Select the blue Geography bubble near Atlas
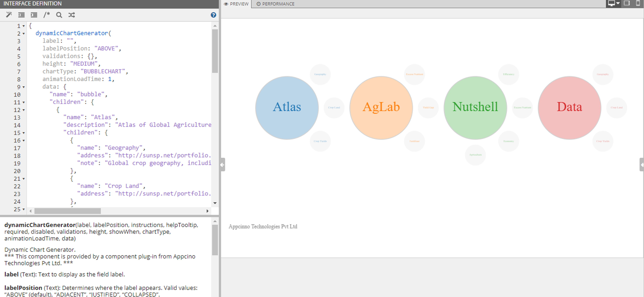This screenshot has height=297, width=644. click(x=320, y=74)
